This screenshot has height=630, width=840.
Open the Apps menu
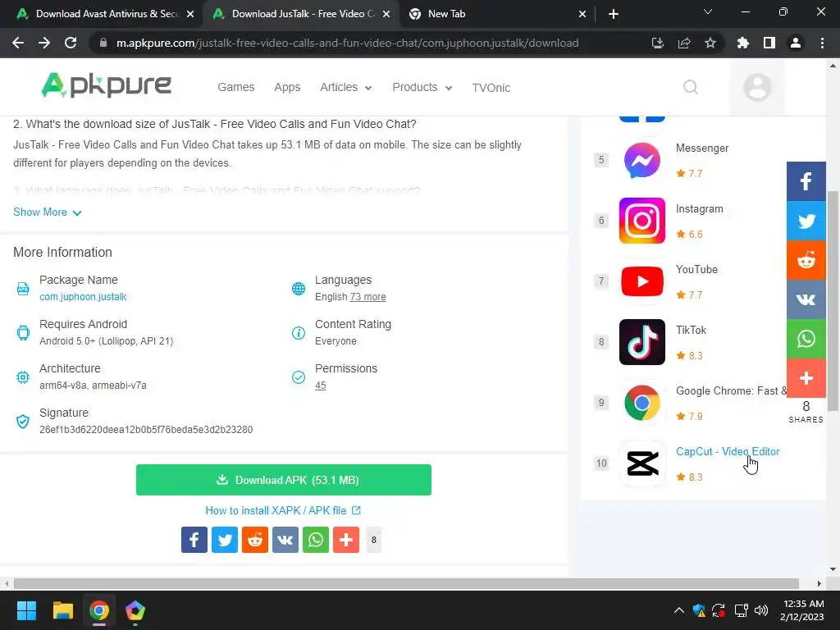click(x=287, y=87)
